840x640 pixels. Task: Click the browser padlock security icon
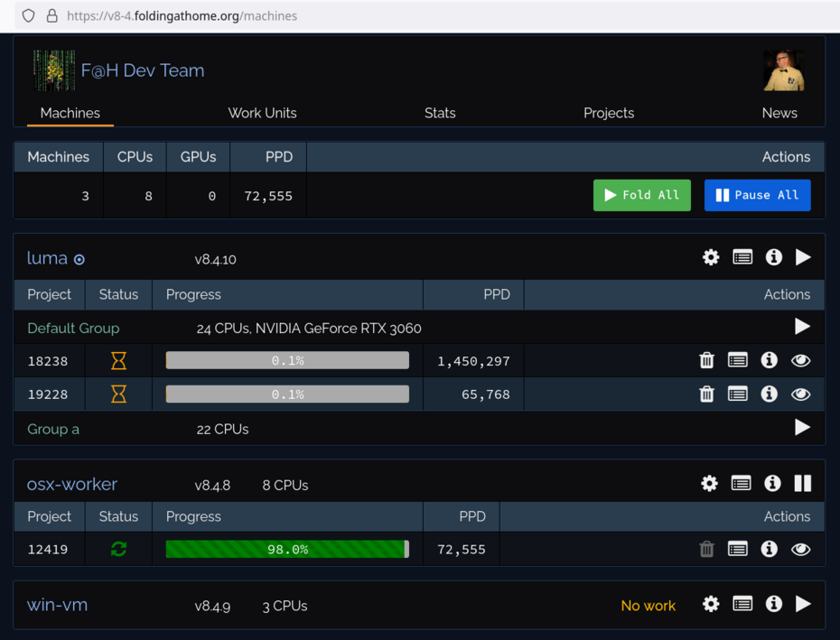click(52, 16)
